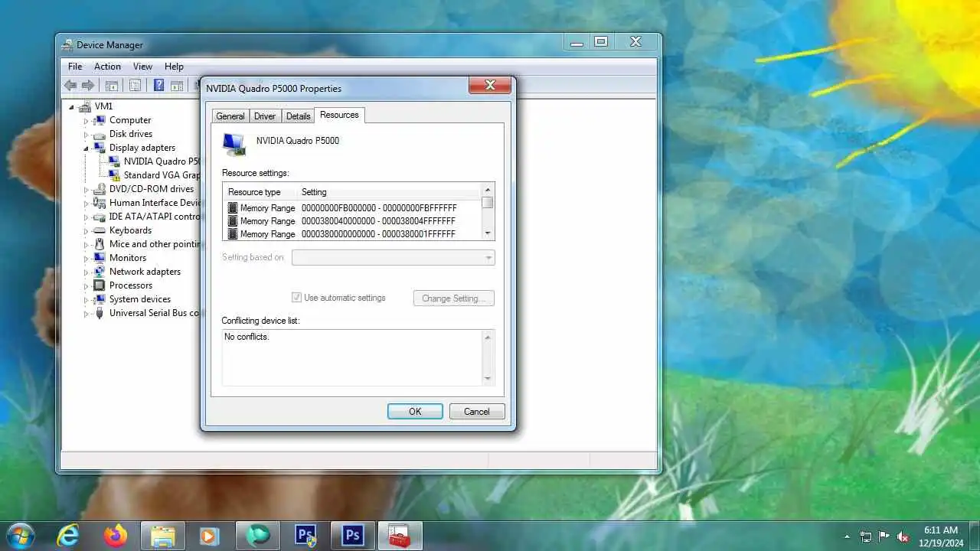Open the Windows Start orb
The image size is (980, 551).
point(21,535)
